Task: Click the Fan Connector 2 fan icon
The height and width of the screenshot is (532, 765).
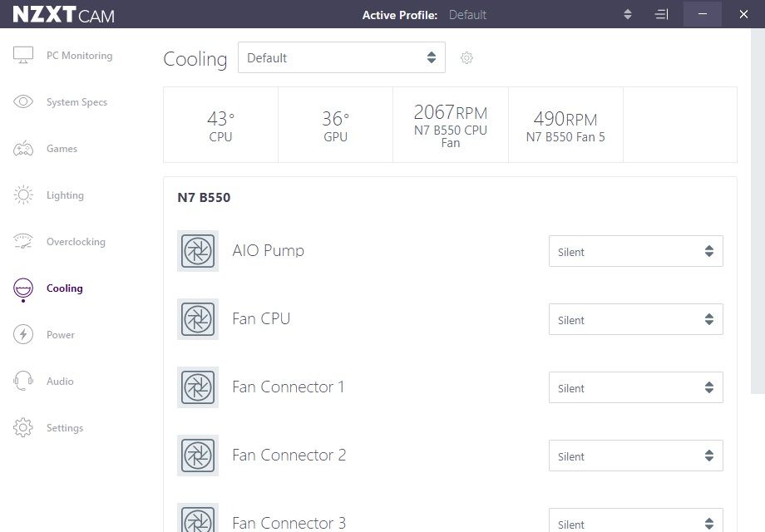Action: [x=198, y=456]
